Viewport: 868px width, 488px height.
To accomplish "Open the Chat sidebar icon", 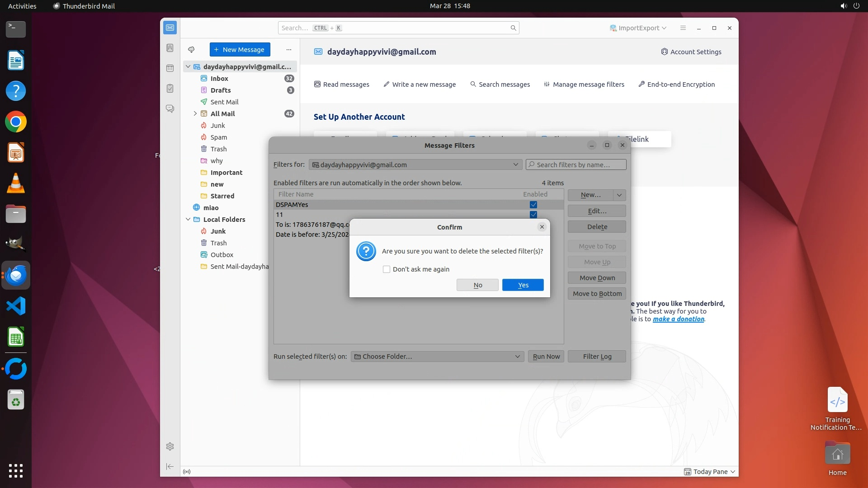I will [x=170, y=109].
